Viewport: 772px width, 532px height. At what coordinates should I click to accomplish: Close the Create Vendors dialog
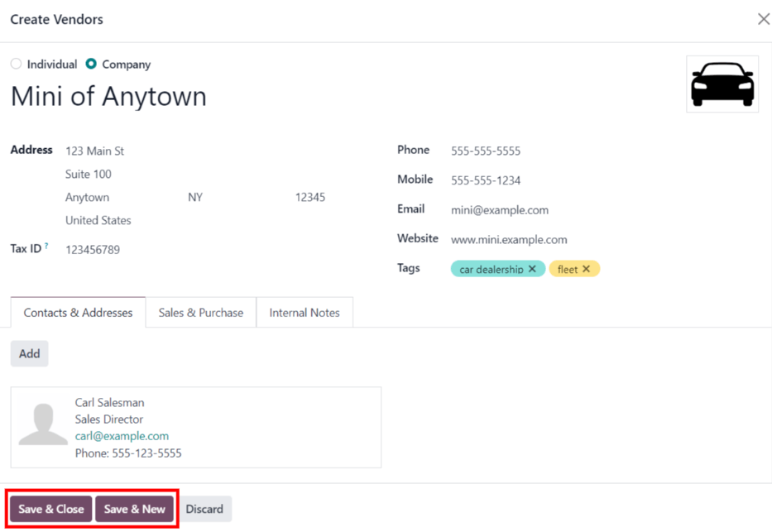click(763, 19)
